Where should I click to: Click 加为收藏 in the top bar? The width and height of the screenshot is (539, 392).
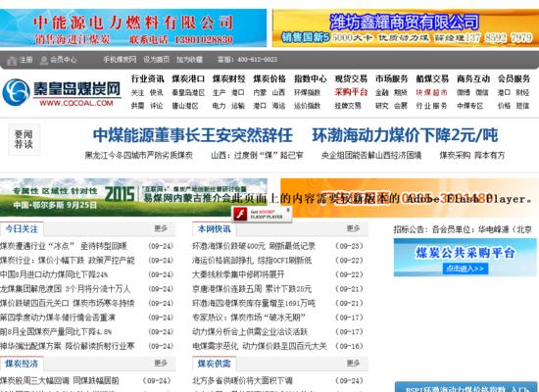[x=189, y=60]
